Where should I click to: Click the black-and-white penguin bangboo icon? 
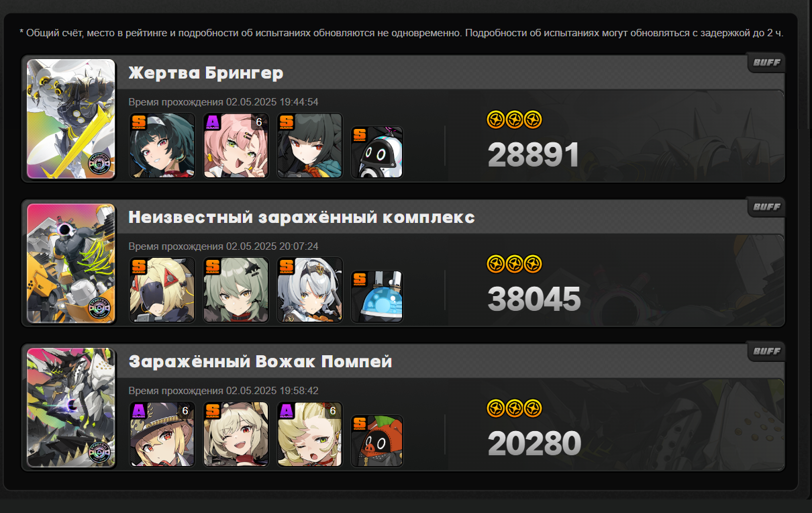coord(377,152)
